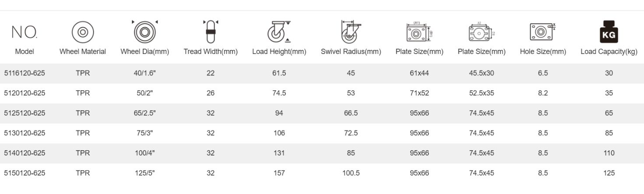Click the bolt-spacing Plate Size (A2) icon

[481, 32]
